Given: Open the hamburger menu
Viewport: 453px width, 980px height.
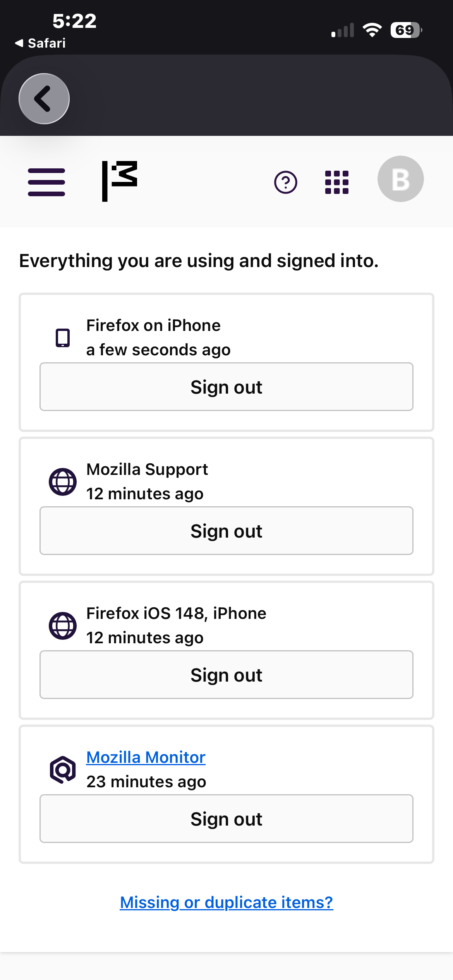Looking at the screenshot, I should click(46, 182).
